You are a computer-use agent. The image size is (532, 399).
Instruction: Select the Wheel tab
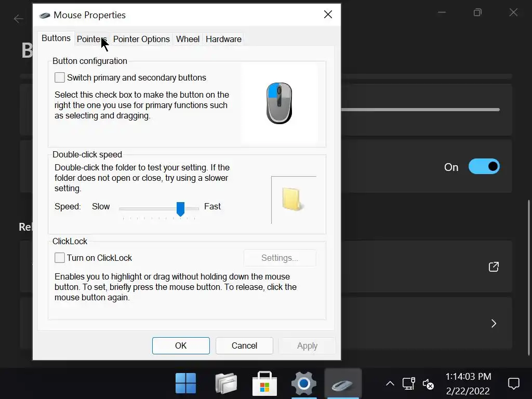tap(188, 39)
